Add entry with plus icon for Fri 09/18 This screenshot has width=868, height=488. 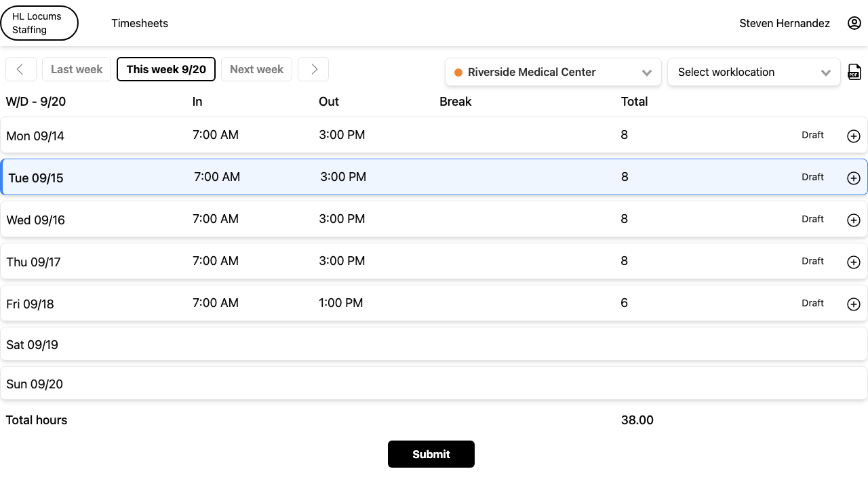(x=854, y=304)
